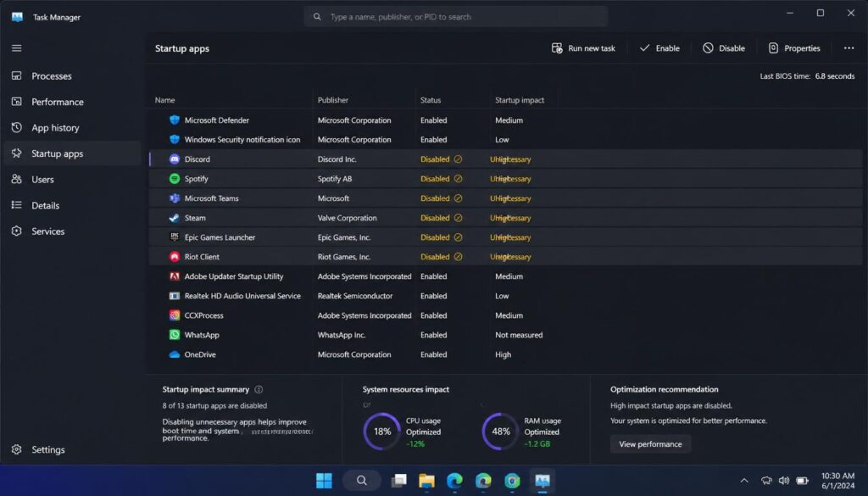
Task: Click the Performance sidebar icon
Action: [x=17, y=101]
